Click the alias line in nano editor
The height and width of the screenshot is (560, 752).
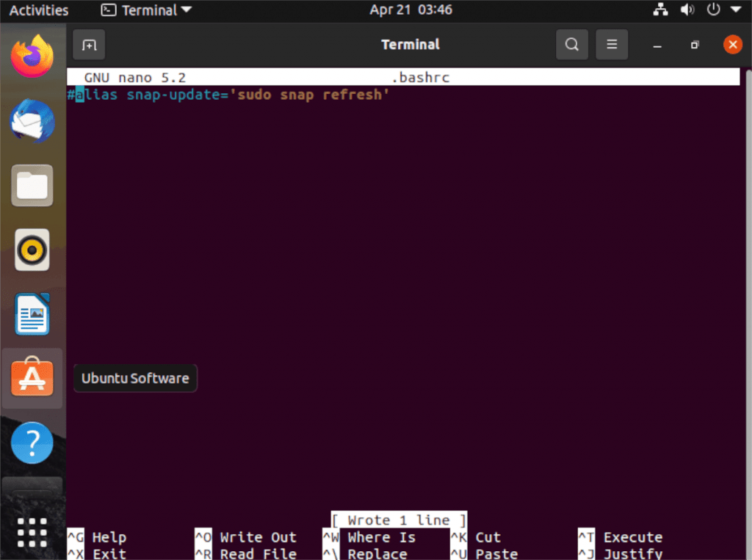pyautogui.click(x=228, y=95)
